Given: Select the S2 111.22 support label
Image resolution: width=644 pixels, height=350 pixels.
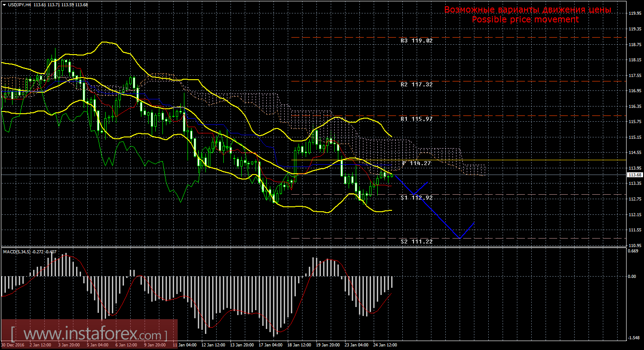Looking at the screenshot, I should (x=416, y=241).
